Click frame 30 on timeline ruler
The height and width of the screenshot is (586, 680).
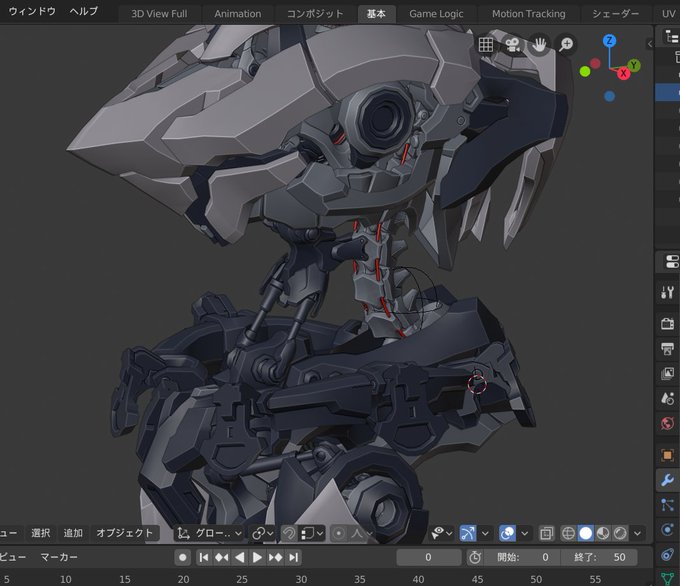(301, 579)
